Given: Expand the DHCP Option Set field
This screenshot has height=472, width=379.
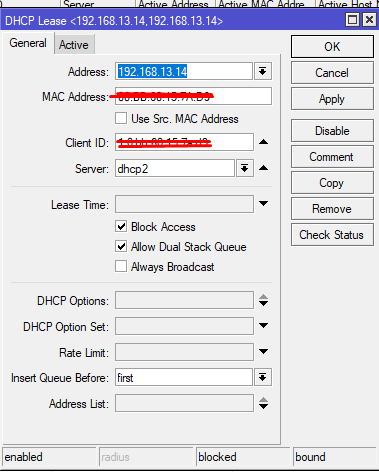Looking at the screenshot, I should point(263,326).
